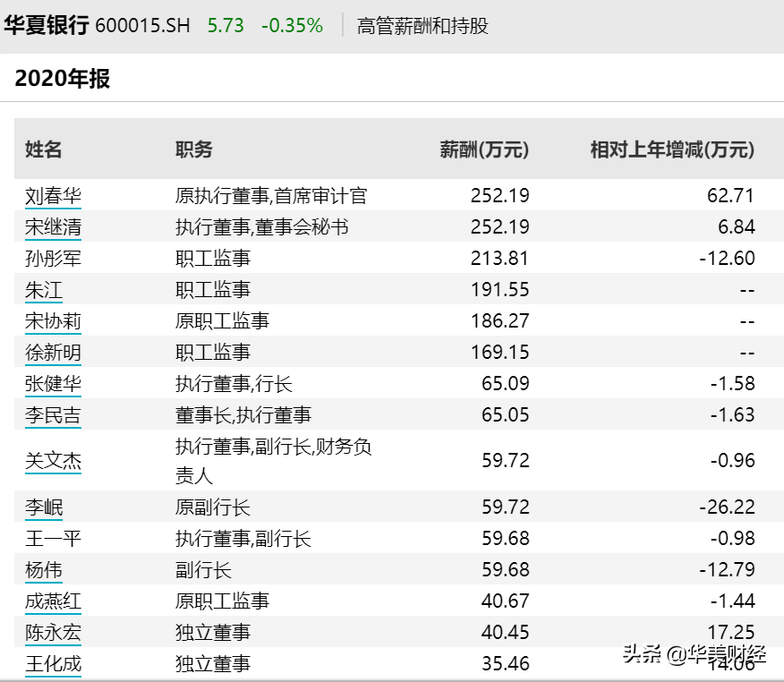Click 华夏银行 stock name in header
This screenshot has width=784, height=682.
[47, 25]
